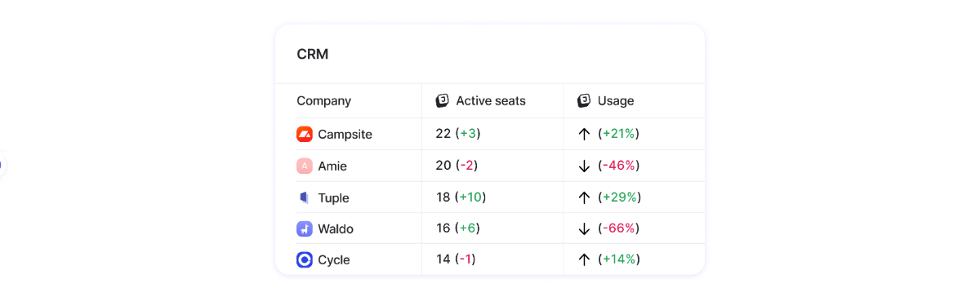Select the Usage column header
Screen dimensions: 980x306
click(616, 101)
